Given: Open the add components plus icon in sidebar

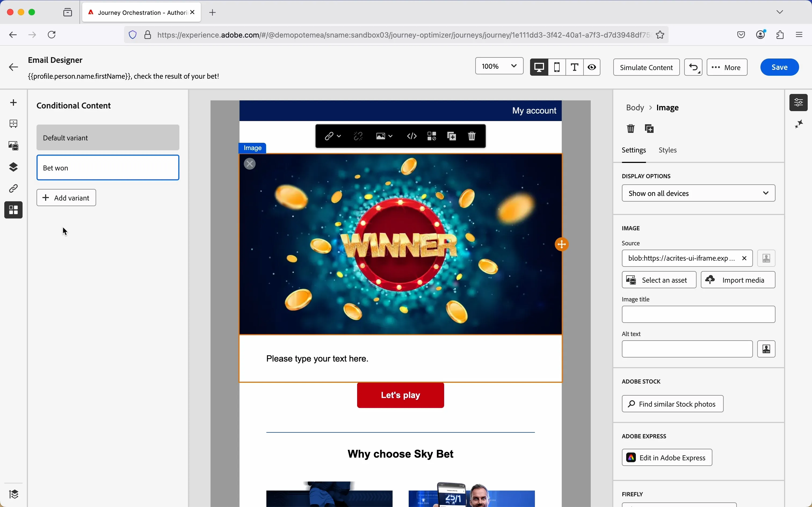Looking at the screenshot, I should (x=13, y=103).
